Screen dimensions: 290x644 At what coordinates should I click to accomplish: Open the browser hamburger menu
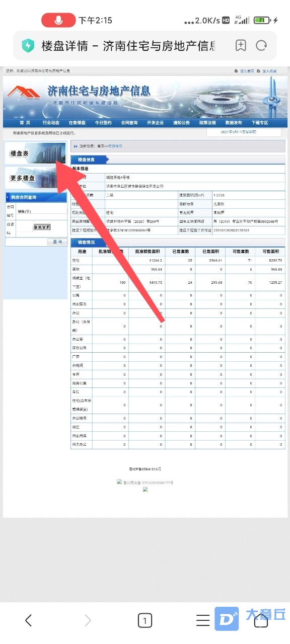203,620
